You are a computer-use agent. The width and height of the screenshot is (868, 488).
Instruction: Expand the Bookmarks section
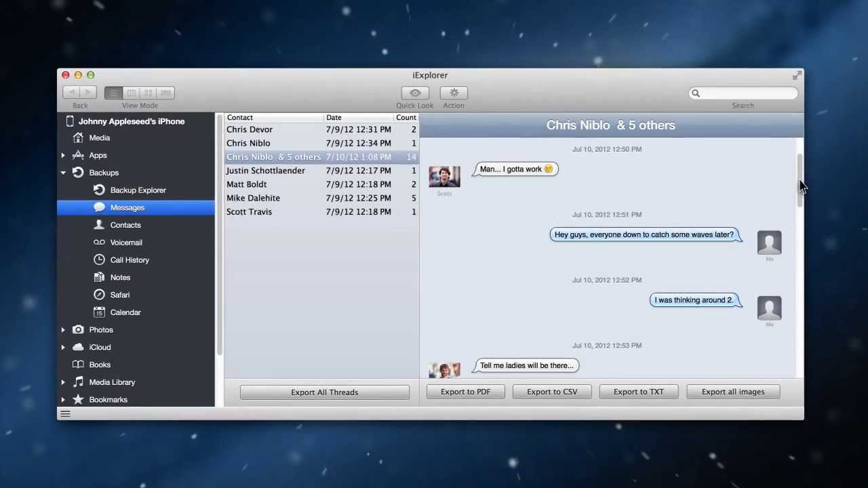click(x=63, y=400)
